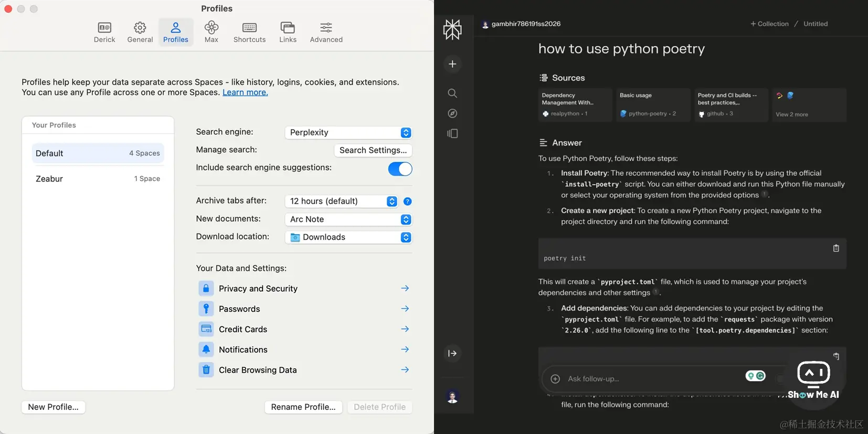Open the Derick account tab

[x=104, y=32]
